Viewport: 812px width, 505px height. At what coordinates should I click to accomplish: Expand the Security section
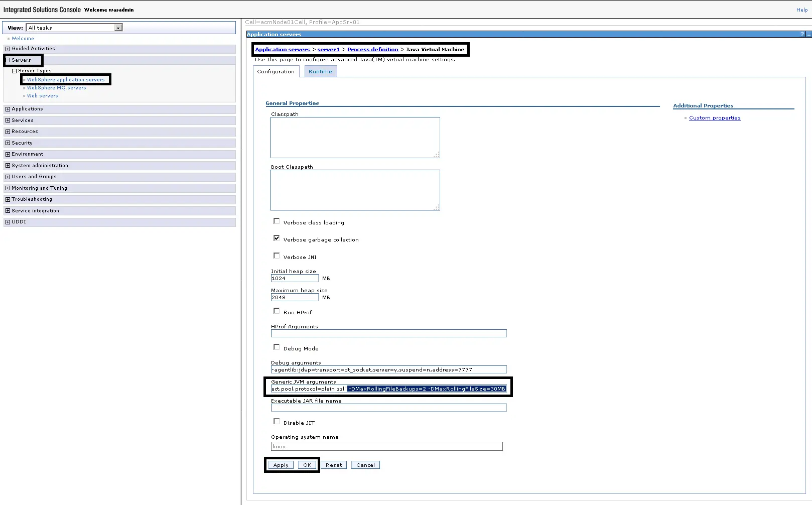8,143
